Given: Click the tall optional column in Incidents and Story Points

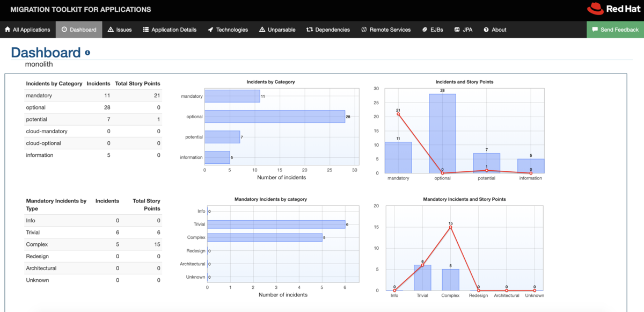Looking at the screenshot, I should (442, 133).
